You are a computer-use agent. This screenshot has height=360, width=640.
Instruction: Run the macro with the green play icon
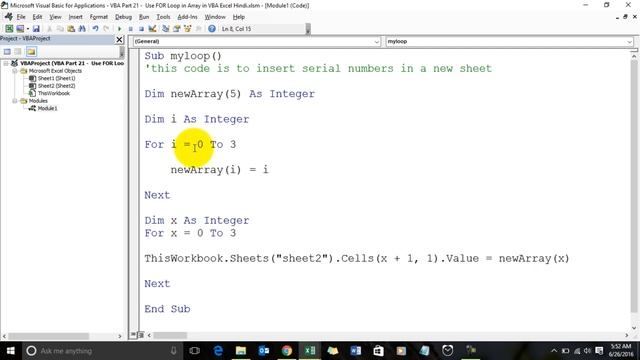pyautogui.click(x=119, y=29)
